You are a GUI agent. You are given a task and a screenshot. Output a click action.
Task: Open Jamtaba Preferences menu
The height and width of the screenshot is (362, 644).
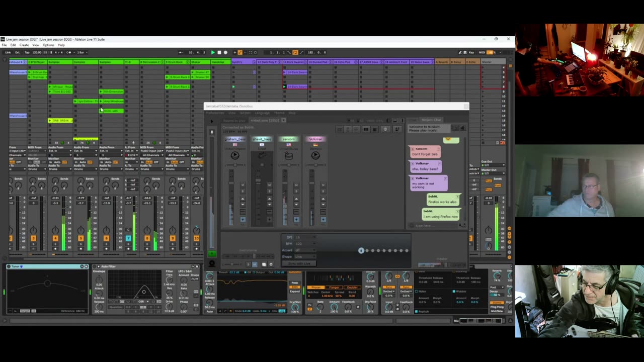(215, 113)
